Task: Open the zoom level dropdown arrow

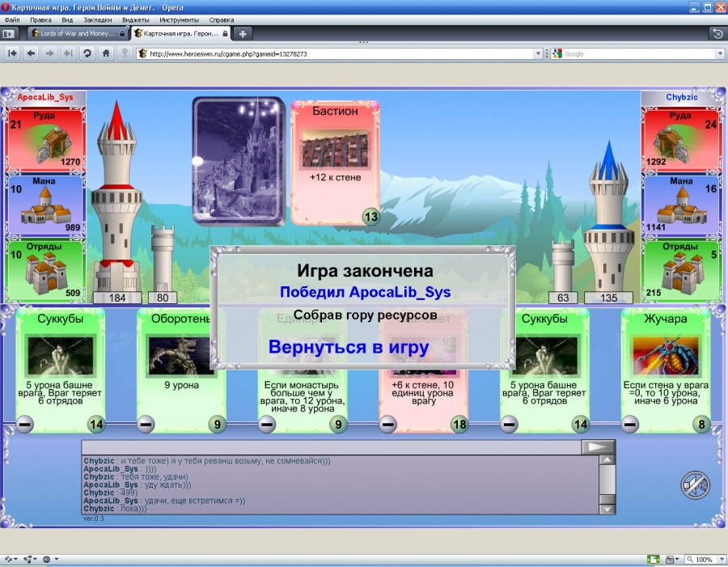Action: point(722,559)
